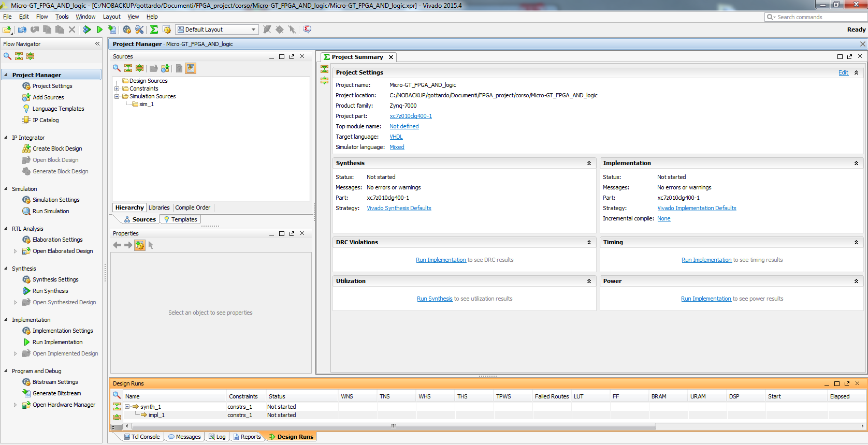The image size is (868, 445).
Task: Click the Not defined top module link
Action: tap(404, 126)
